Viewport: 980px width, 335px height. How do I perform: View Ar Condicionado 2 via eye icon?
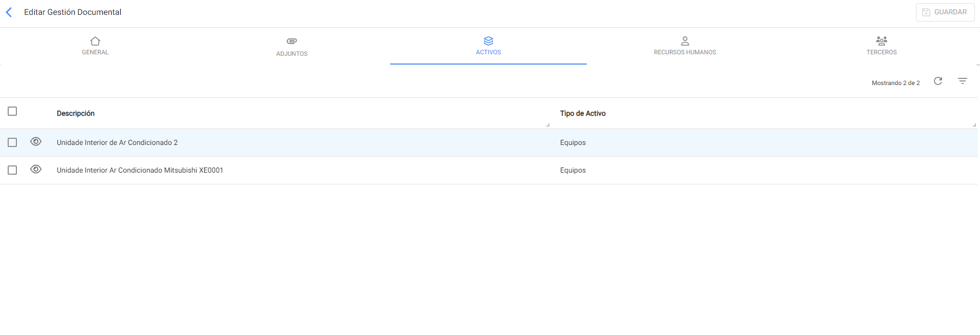(36, 142)
